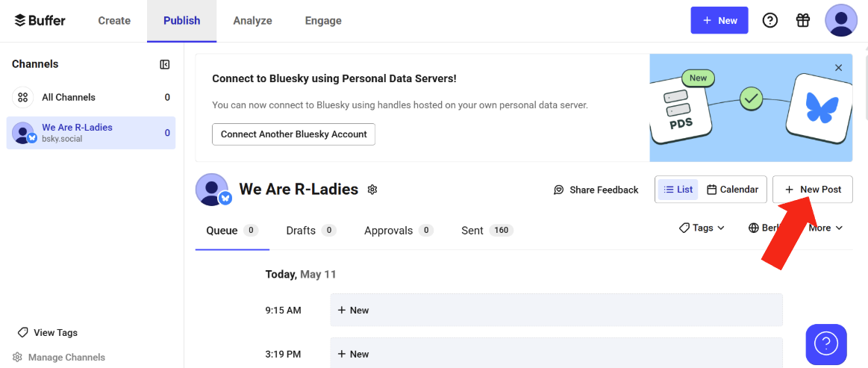Click the Today, May 11 heading
The image size is (868, 368).
[x=301, y=274]
